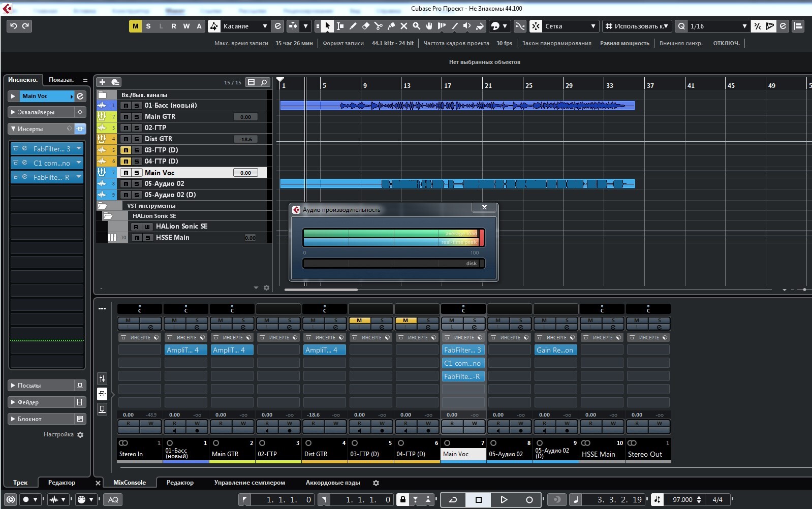Open the 1/16 quantize preset dropdown

719,26
